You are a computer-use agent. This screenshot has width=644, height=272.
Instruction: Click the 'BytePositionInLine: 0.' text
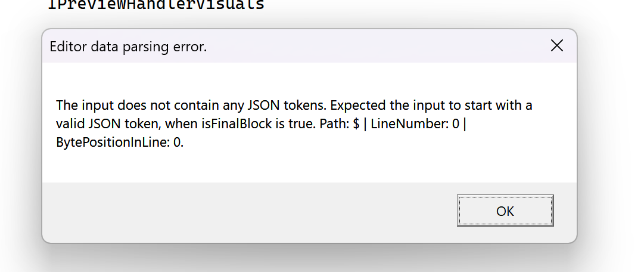coord(120,143)
